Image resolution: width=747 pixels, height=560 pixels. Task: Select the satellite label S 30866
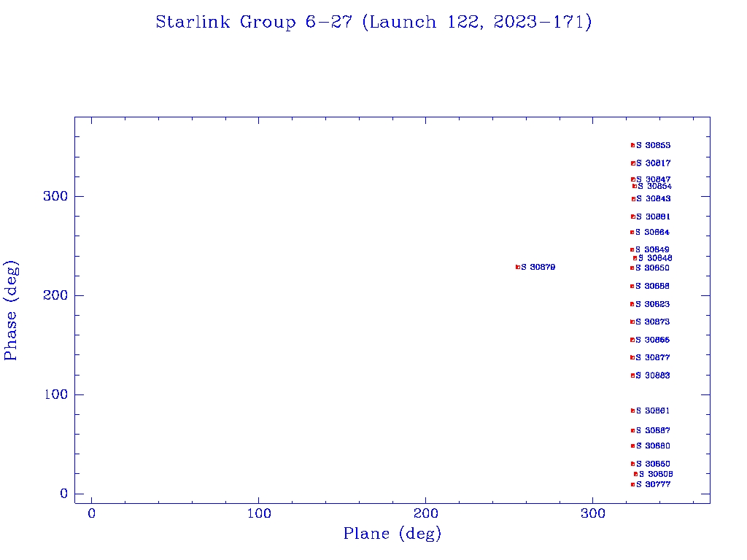click(x=653, y=340)
